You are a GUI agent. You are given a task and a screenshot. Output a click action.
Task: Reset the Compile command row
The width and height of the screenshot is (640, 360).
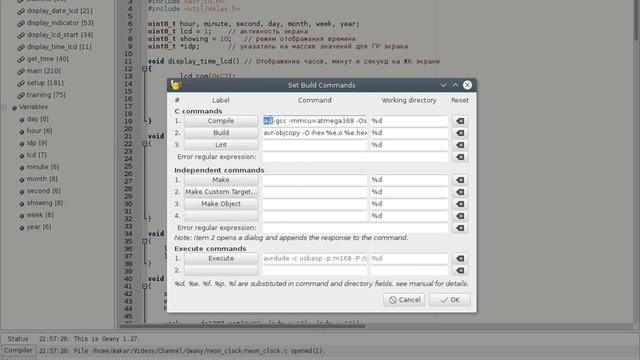tap(460, 121)
